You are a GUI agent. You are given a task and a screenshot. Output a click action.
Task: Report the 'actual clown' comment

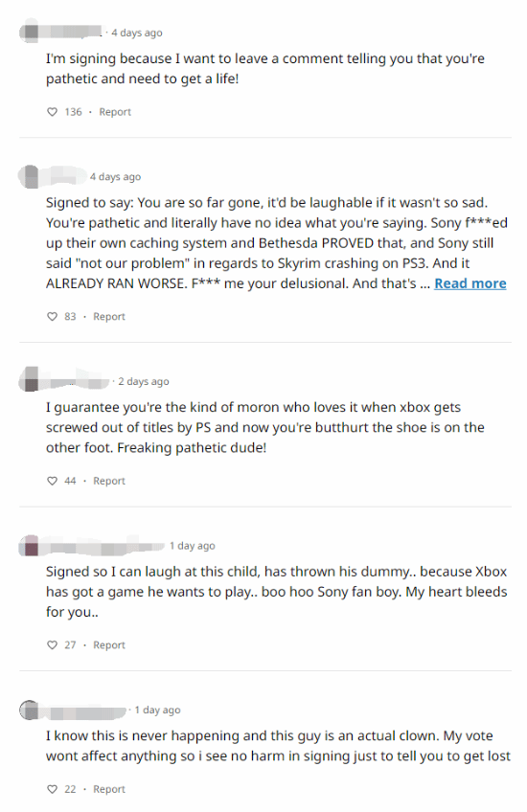pyautogui.click(x=109, y=789)
